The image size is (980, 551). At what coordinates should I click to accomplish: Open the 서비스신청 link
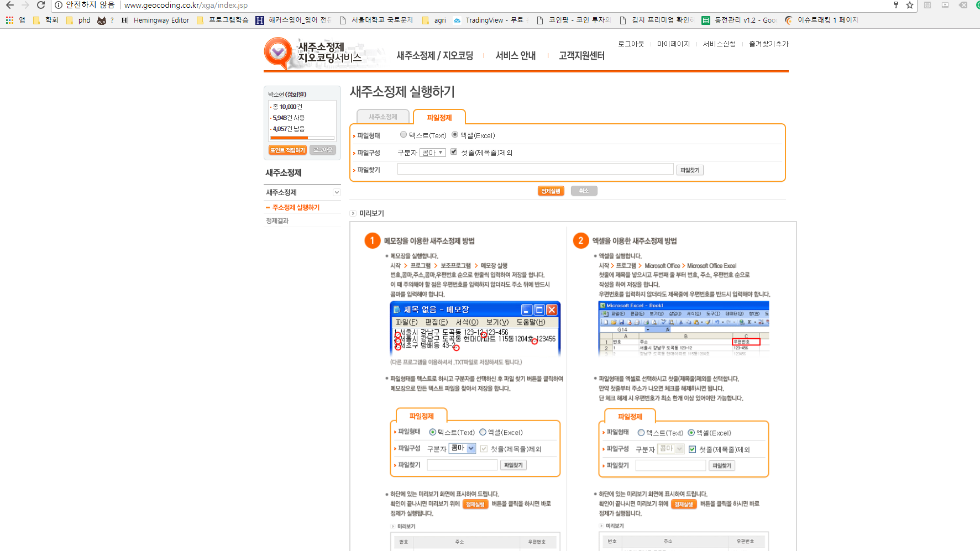[719, 44]
